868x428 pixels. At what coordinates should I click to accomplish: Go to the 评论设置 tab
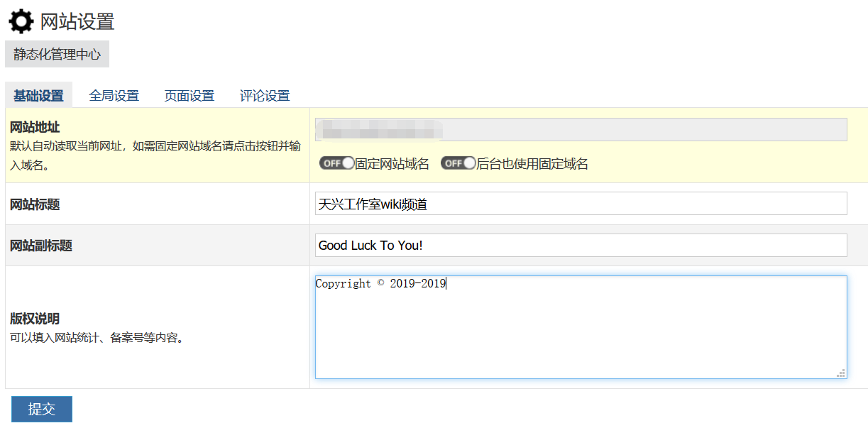coord(265,96)
